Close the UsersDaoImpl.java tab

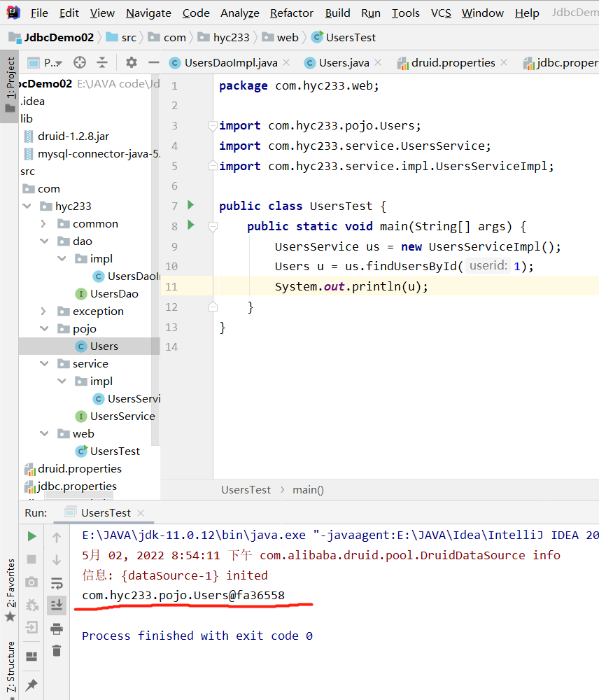(287, 62)
